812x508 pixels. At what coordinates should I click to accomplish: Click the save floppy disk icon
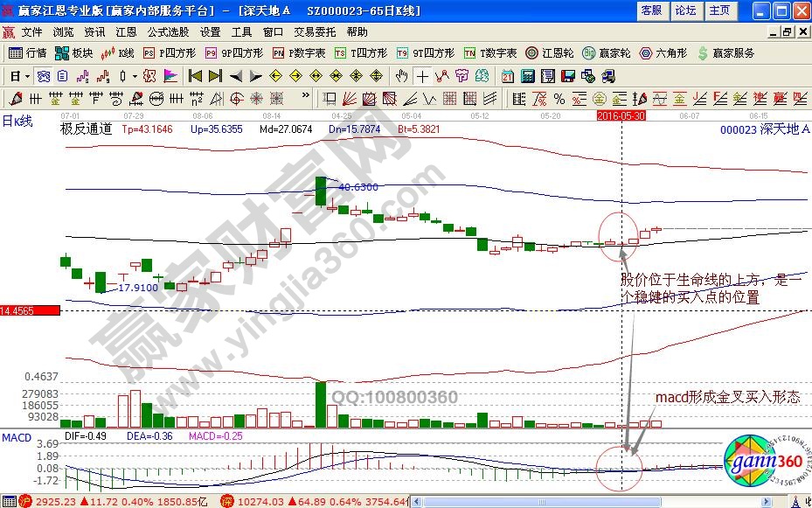567,75
